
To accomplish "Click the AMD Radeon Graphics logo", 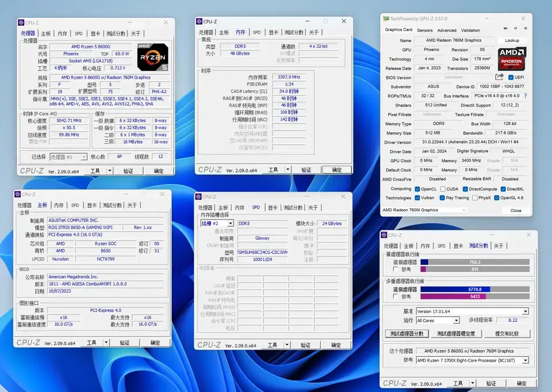I will pyautogui.click(x=512, y=58).
